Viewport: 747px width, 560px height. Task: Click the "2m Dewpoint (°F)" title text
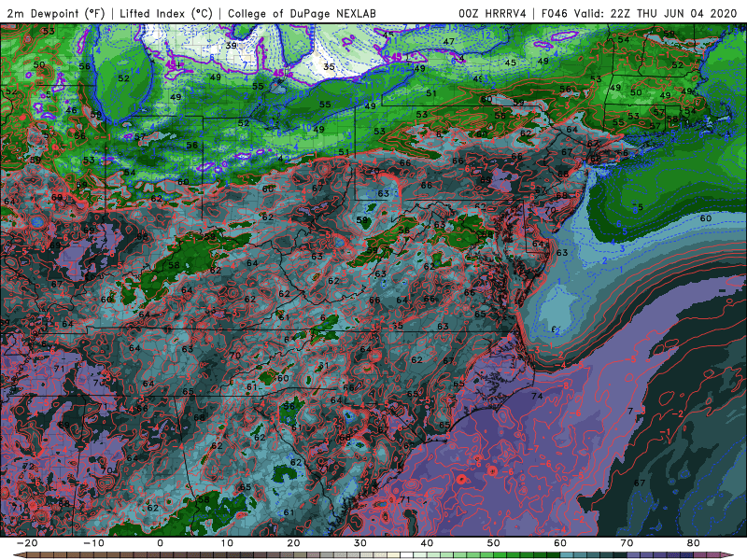56,13
